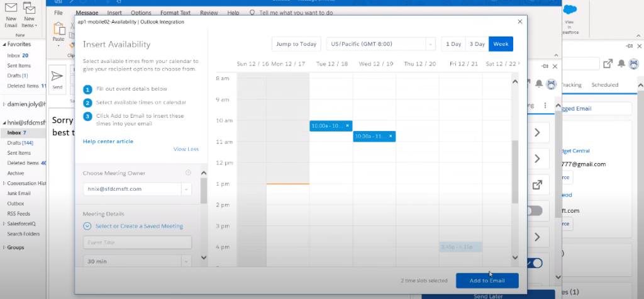Screen dimensions: 644x299
Task: Select the Week calendar view
Action: click(501, 44)
